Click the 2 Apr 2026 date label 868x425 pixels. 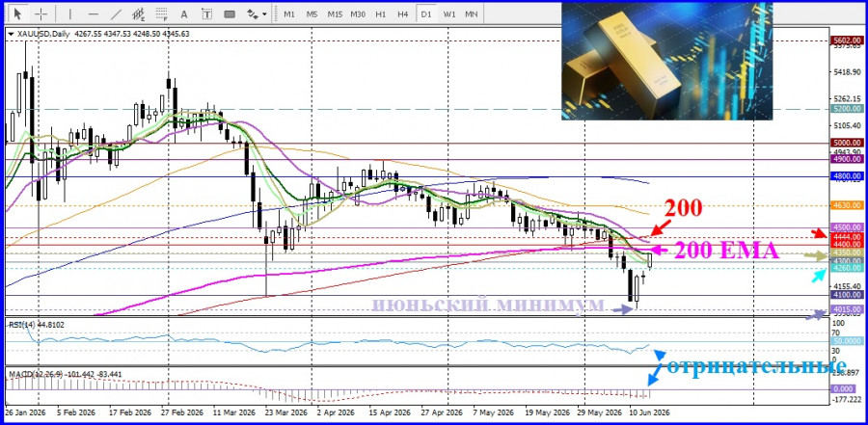pyautogui.click(x=336, y=413)
